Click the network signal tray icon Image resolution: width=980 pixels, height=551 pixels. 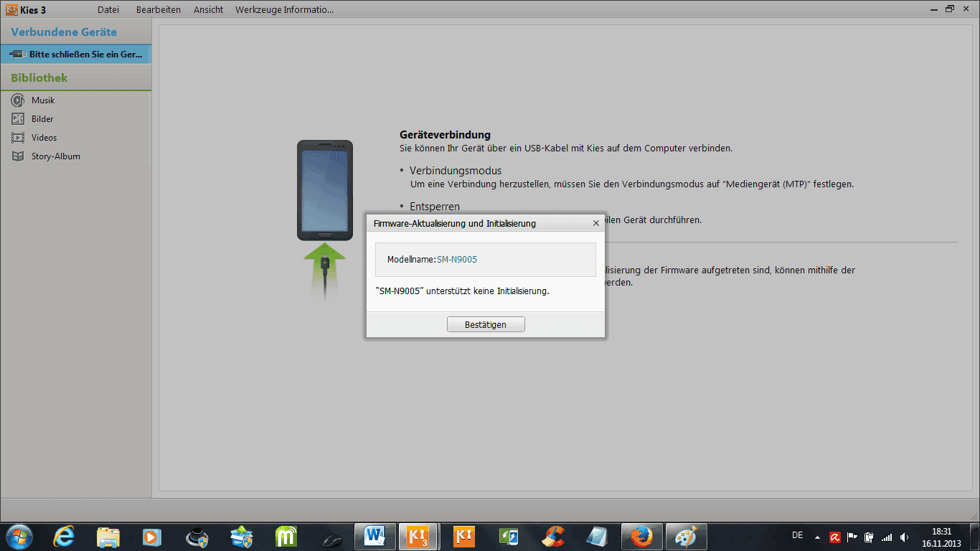(887, 537)
